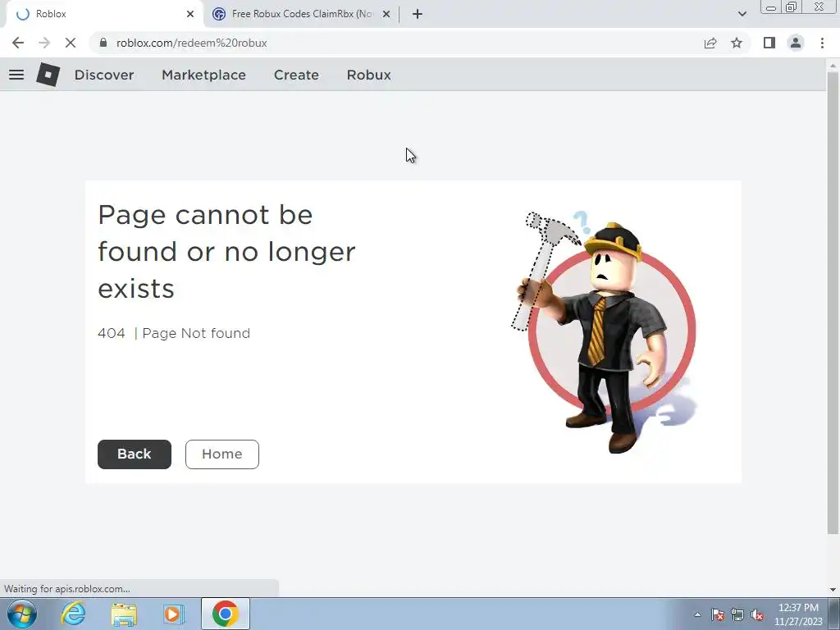Toggle the browser side panel
The width and height of the screenshot is (840, 630).
pyautogui.click(x=769, y=43)
